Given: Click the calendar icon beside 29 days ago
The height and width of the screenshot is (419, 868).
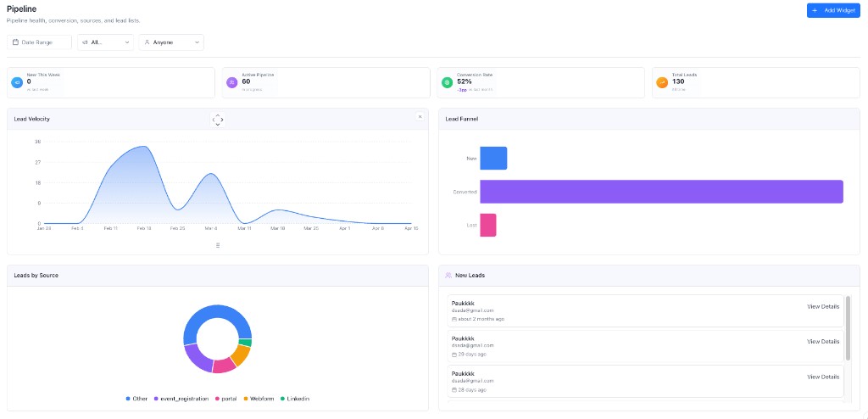Looking at the screenshot, I should point(454,355).
